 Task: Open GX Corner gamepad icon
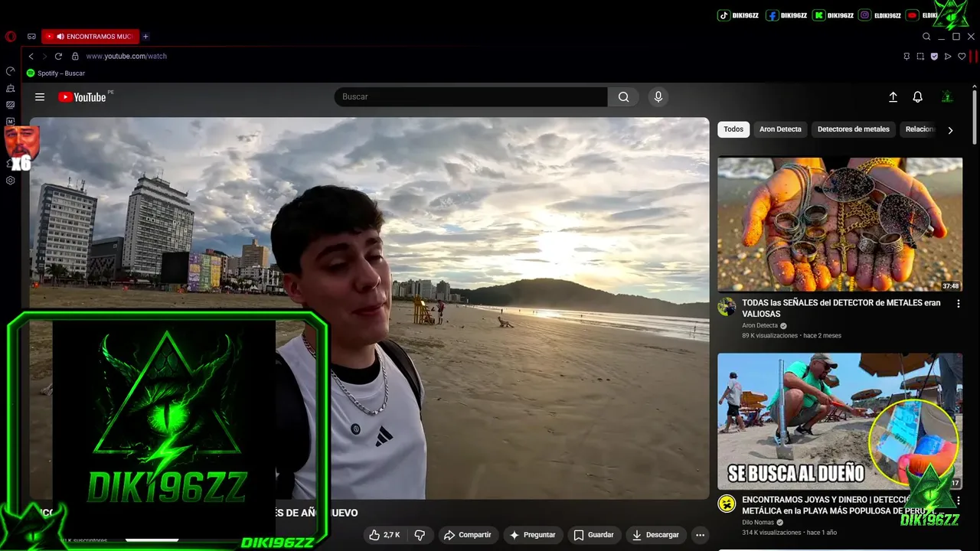click(x=31, y=36)
